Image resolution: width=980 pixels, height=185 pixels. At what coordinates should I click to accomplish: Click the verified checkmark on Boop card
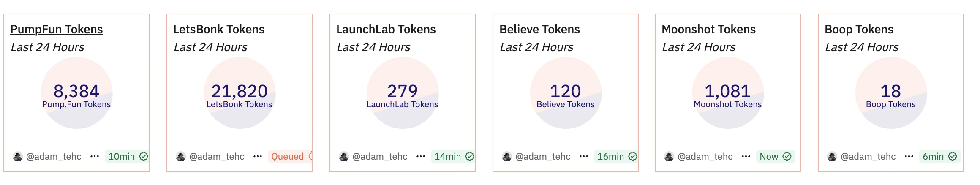click(x=953, y=156)
